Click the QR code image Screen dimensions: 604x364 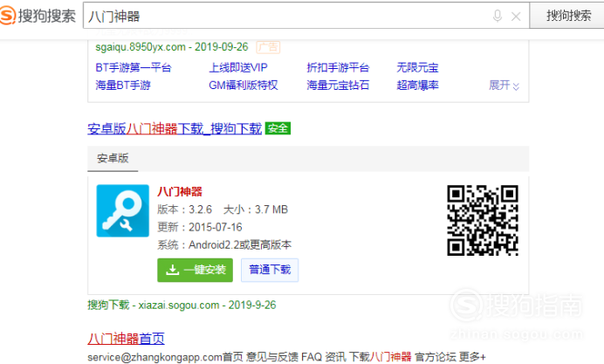483,220
